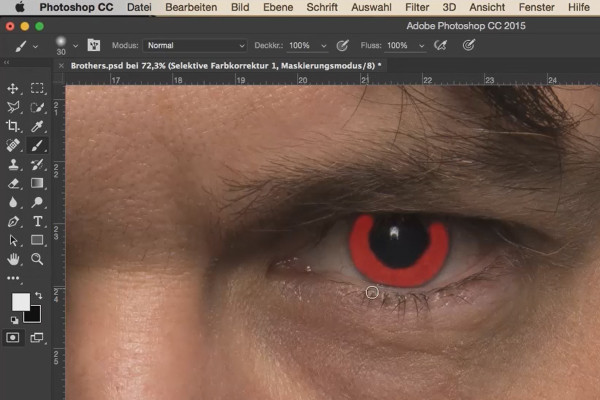600x400 pixels.
Task: Open the Fluss flow slider arrow
Action: (x=421, y=46)
